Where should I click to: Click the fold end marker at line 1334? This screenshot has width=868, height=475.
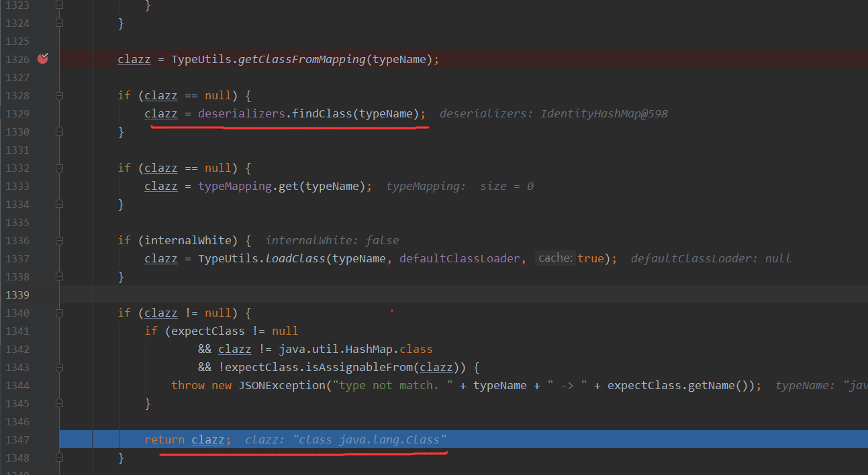point(59,204)
